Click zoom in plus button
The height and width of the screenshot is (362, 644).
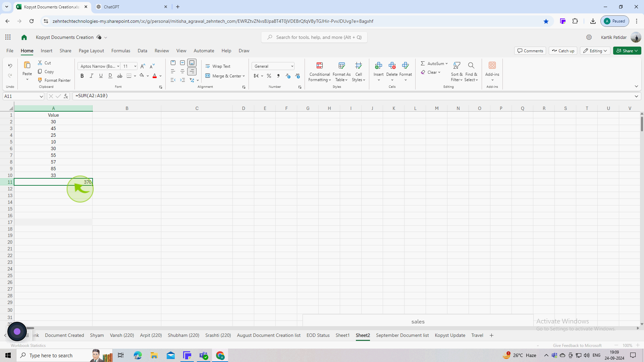click(638, 345)
